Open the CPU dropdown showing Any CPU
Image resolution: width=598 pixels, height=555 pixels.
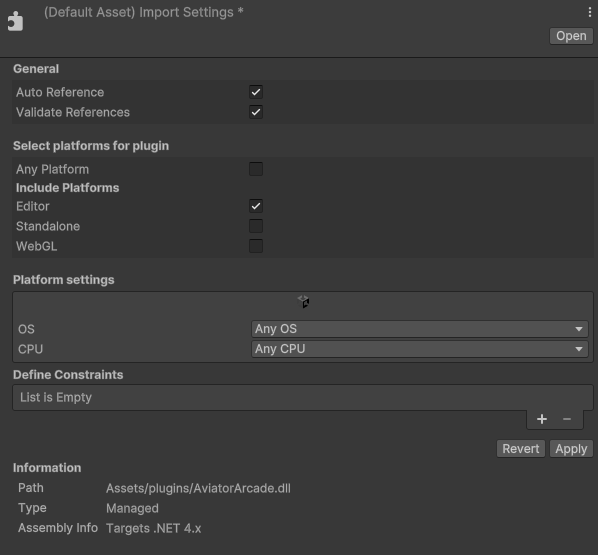420,349
